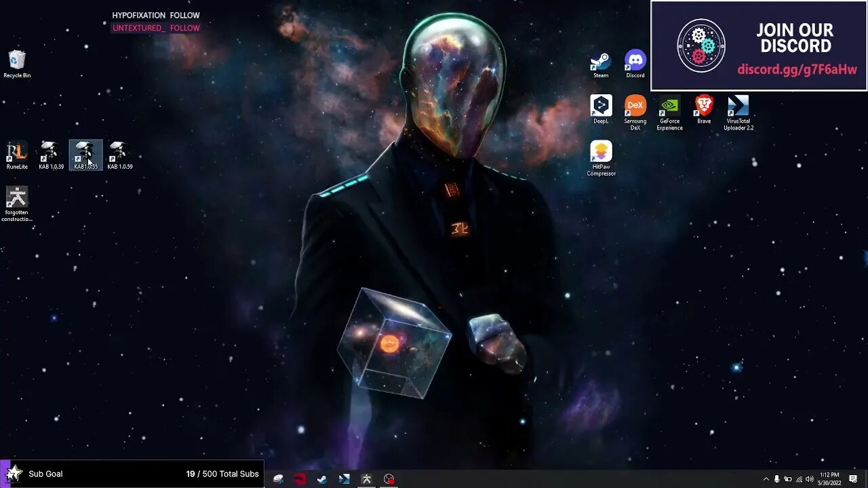
Task: Select the Brave browser desktop shortcut
Action: 704,110
